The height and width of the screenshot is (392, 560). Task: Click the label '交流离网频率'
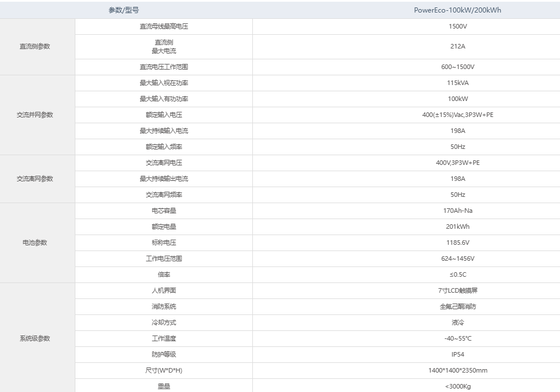click(x=164, y=195)
